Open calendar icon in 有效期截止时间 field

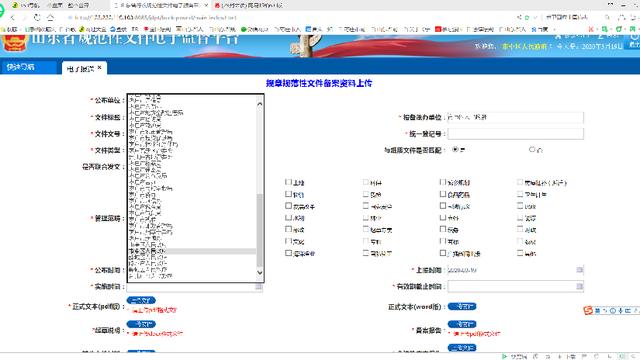[x=580, y=286]
